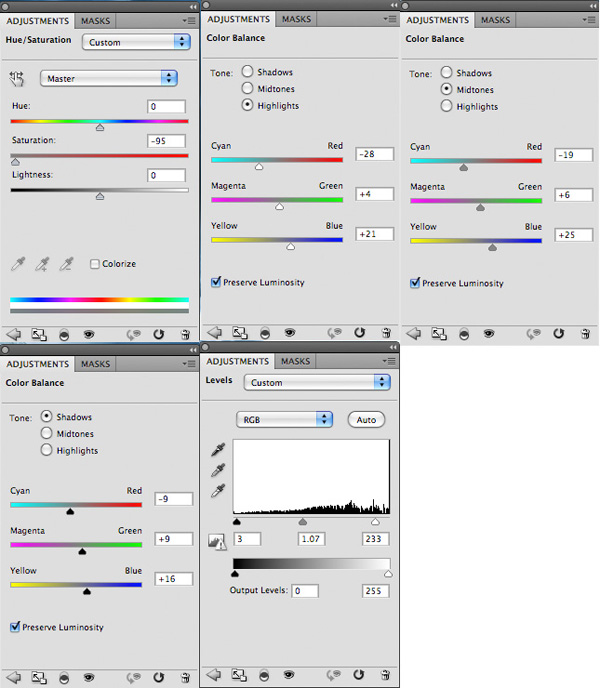Select Shadows tone in Highlights Color Balance panel
Viewport: 600px width, 688px height.
tap(248, 71)
